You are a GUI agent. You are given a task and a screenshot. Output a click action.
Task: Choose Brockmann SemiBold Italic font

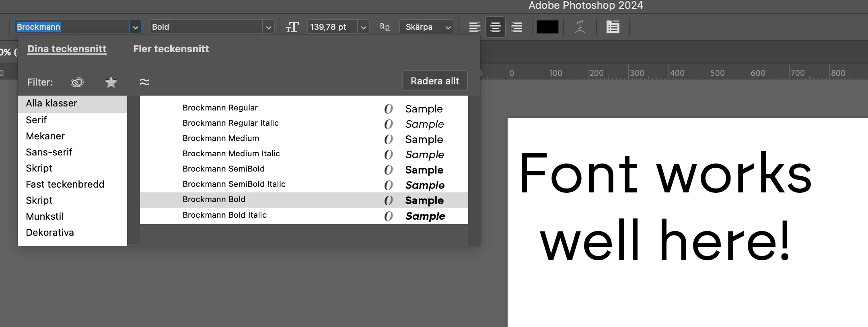(304, 184)
